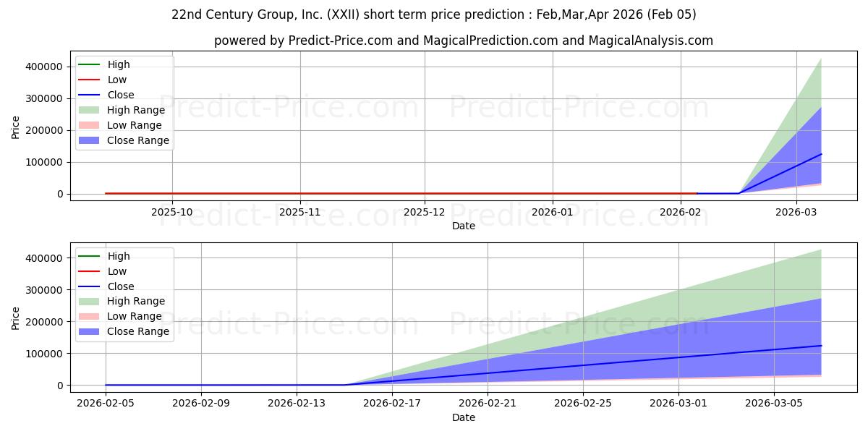Click the 'Price' axis label of bottom chart

click(16, 318)
